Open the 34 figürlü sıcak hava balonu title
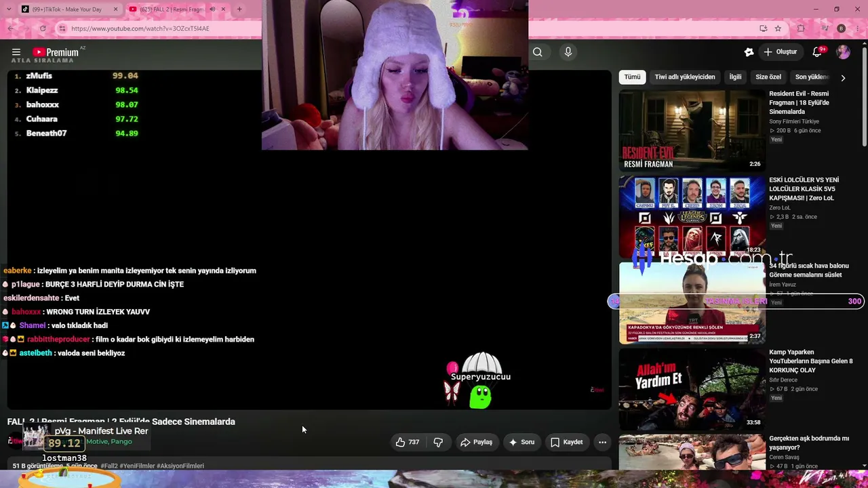This screenshot has height=488, width=868. pos(809,270)
